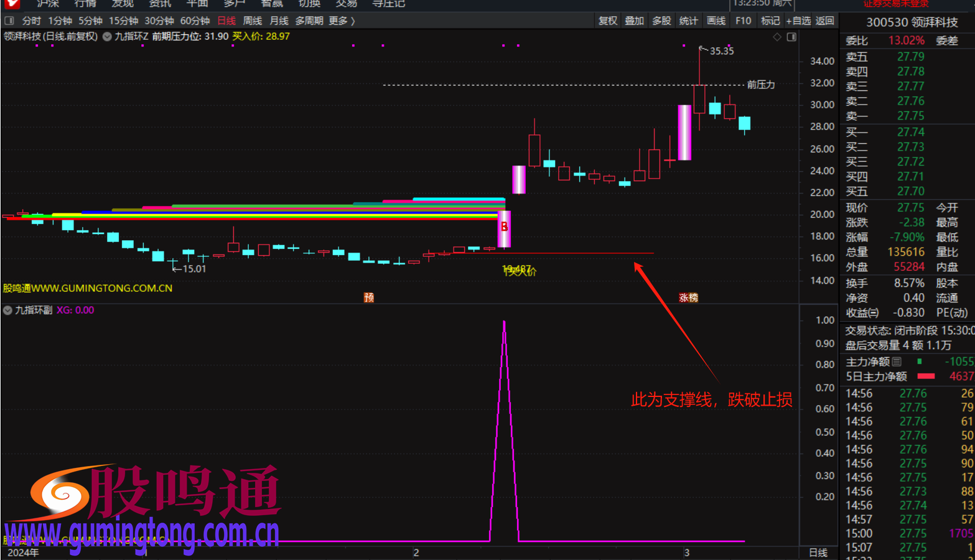Click the +自选 add to watchlist button

point(798,21)
